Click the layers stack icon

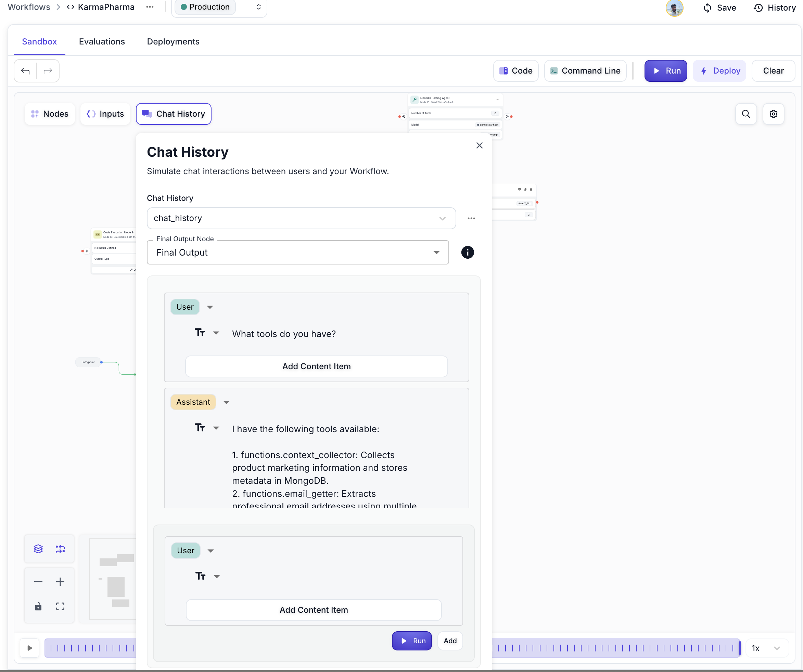tap(38, 548)
